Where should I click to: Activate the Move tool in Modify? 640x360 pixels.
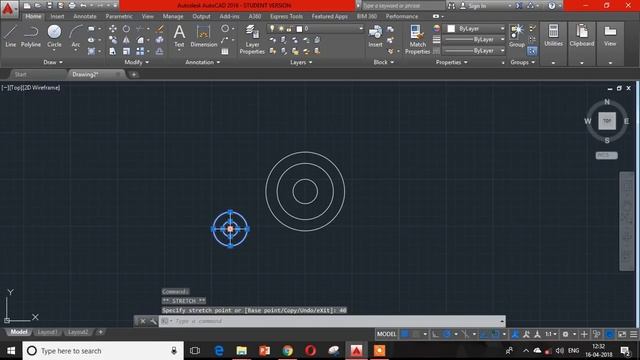[113, 29]
